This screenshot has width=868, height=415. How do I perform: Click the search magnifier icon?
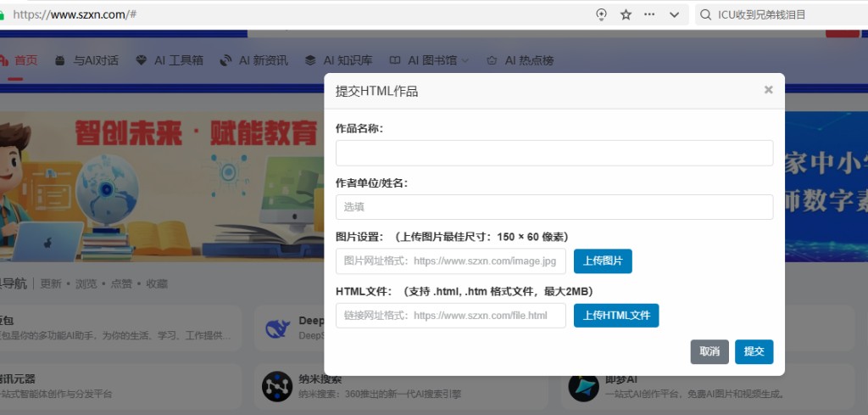click(705, 14)
